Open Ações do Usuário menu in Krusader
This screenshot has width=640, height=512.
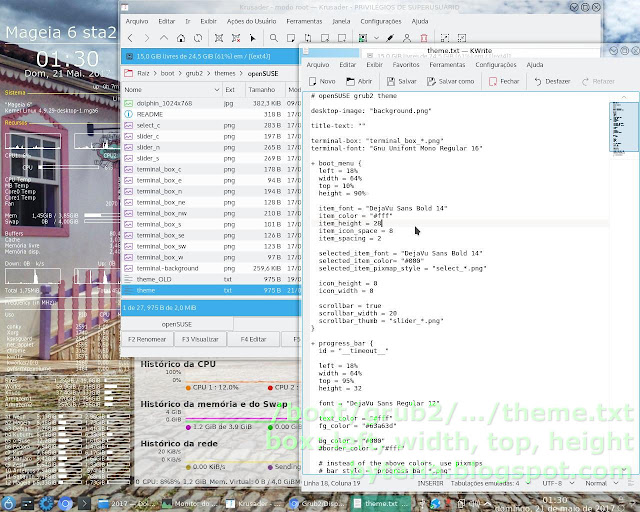point(251,21)
